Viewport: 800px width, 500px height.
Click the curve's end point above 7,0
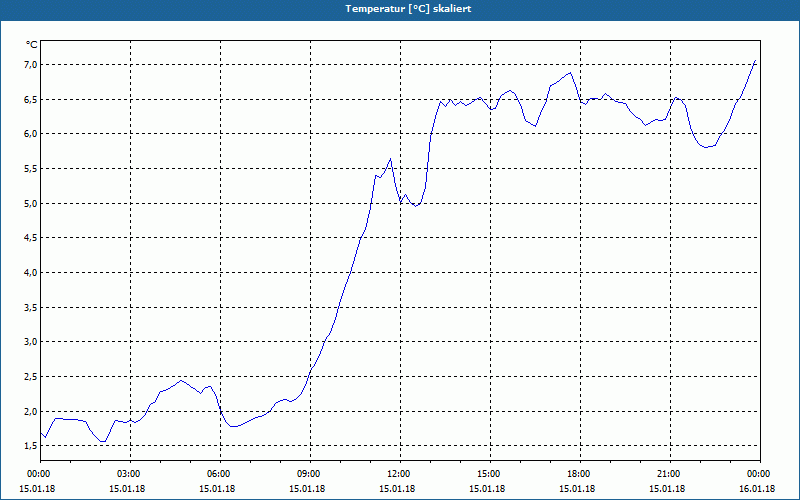755,60
